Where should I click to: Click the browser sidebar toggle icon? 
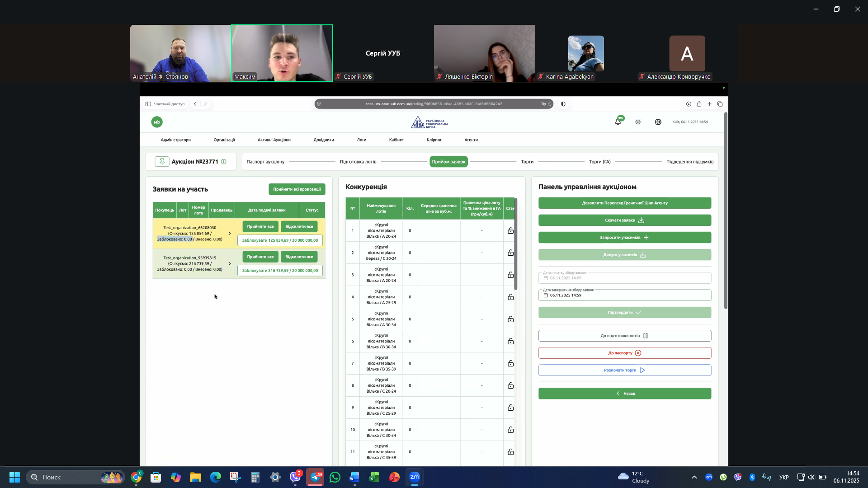click(148, 104)
